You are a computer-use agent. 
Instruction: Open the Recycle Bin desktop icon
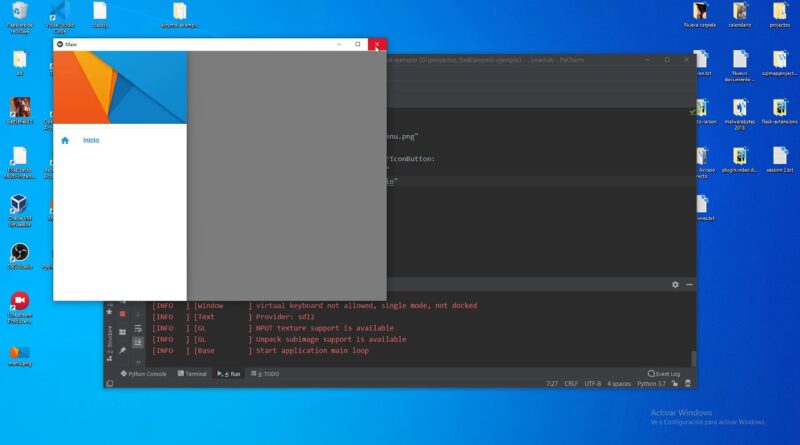(x=19, y=17)
